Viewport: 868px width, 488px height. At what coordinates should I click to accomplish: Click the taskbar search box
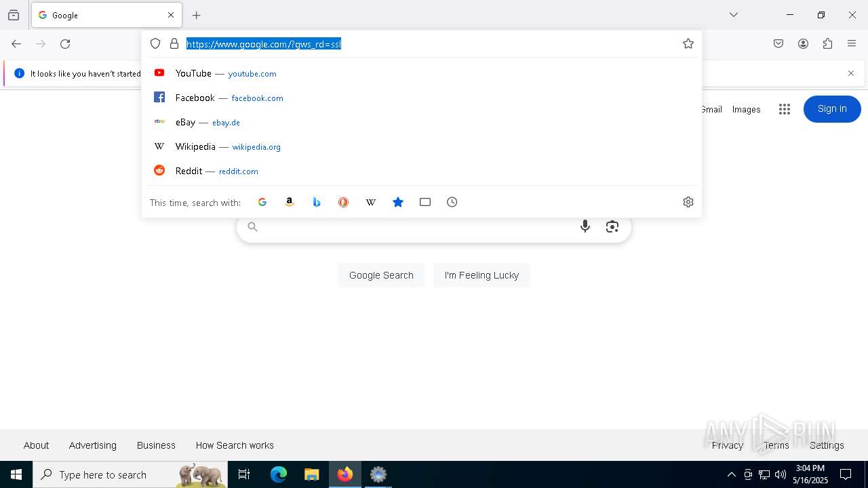[x=130, y=474]
